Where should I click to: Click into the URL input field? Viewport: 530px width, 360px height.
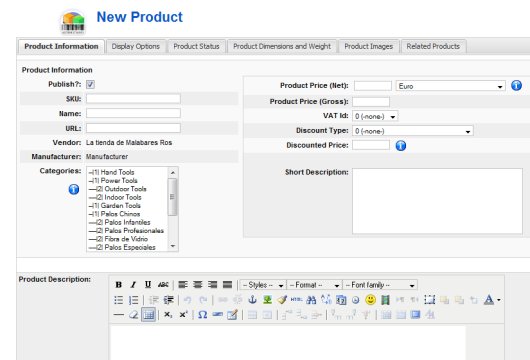tap(133, 128)
